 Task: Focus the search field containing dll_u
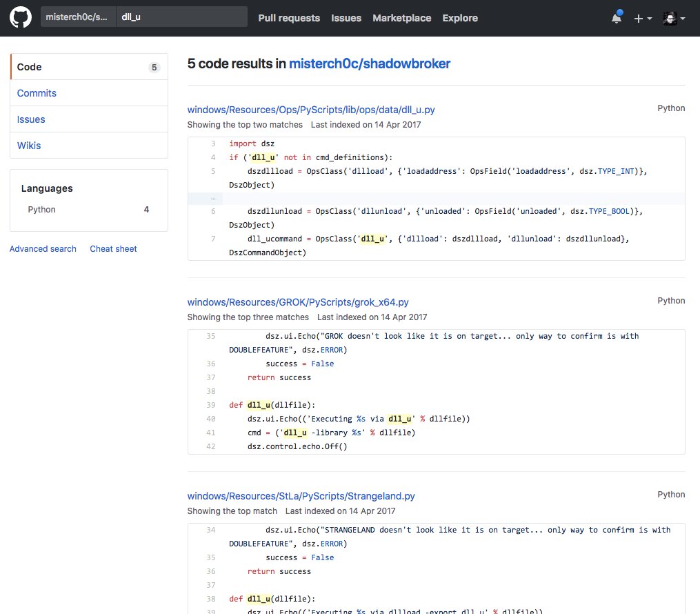click(x=181, y=17)
